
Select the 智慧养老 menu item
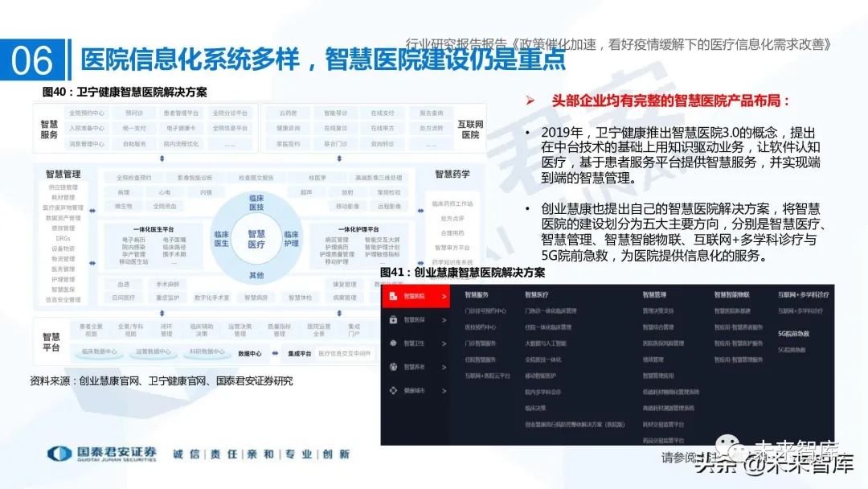(416, 368)
